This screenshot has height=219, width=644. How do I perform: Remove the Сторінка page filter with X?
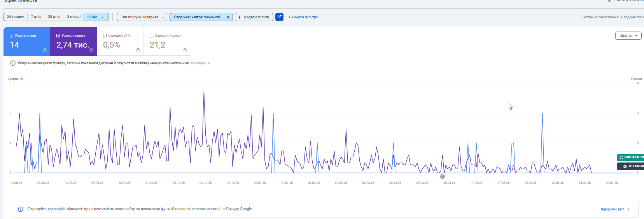[x=228, y=17]
